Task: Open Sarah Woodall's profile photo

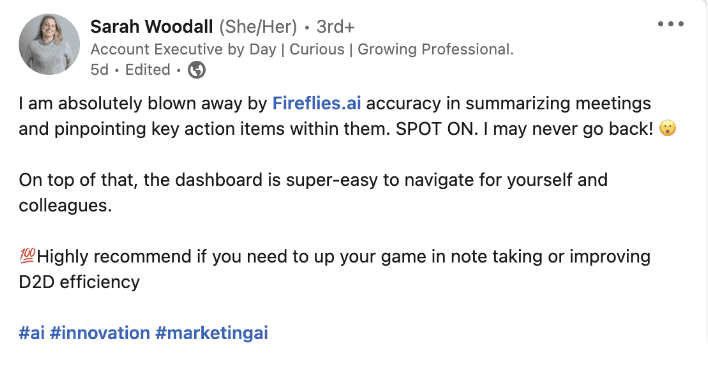Action: coord(49,44)
